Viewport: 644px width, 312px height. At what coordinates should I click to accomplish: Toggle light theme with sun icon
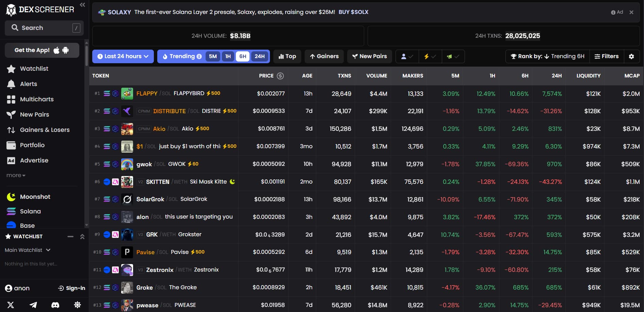pos(78,305)
